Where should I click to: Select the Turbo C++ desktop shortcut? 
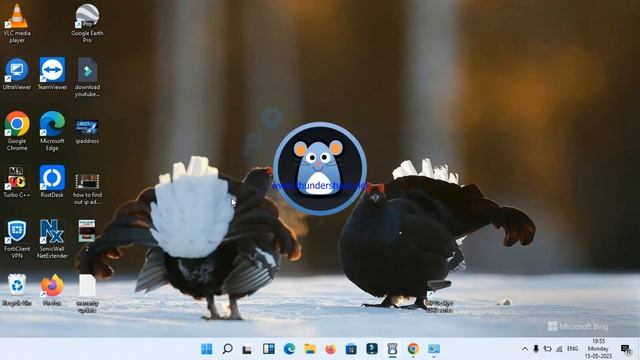point(17,182)
